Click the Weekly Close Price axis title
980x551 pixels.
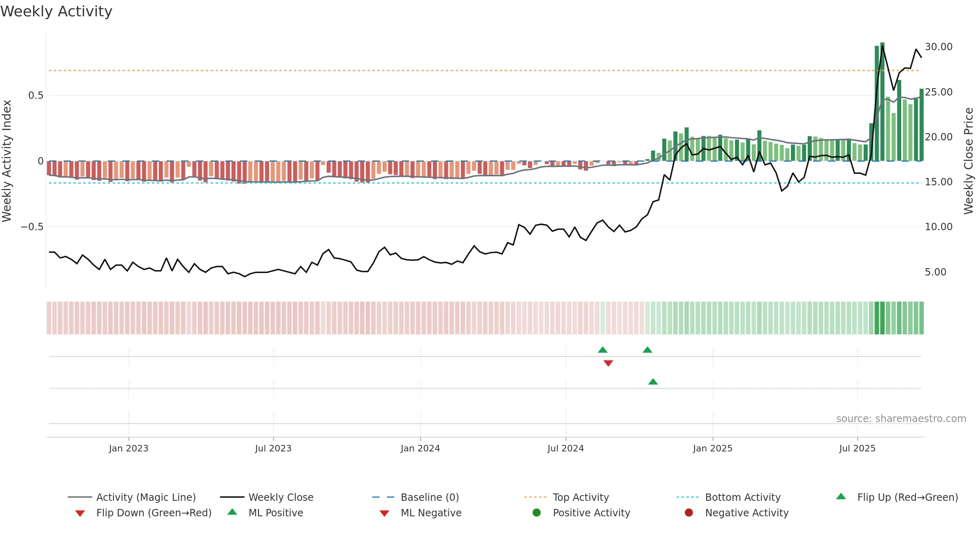coord(969,161)
